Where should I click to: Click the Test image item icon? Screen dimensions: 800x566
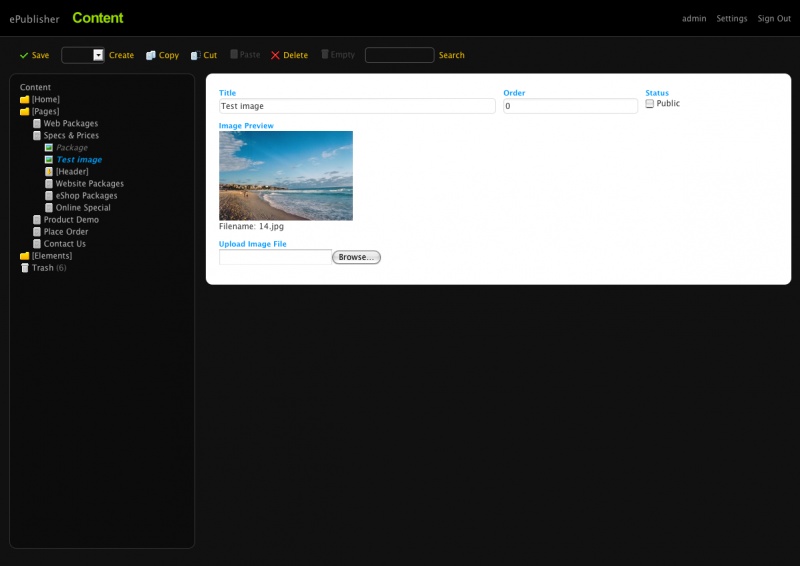[49, 160]
